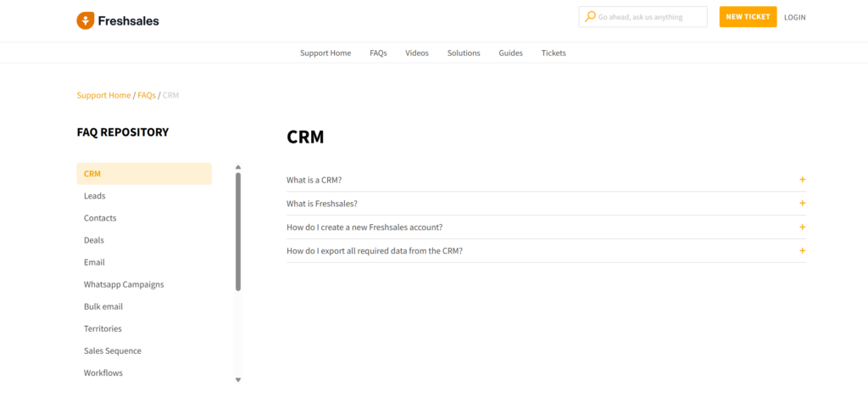Focus the "ask us anything" search field
The height and width of the screenshot is (409, 868).
click(650, 17)
